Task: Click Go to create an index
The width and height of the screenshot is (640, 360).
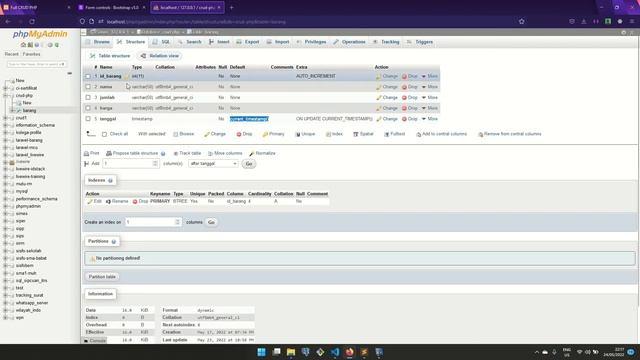Action: (211, 222)
